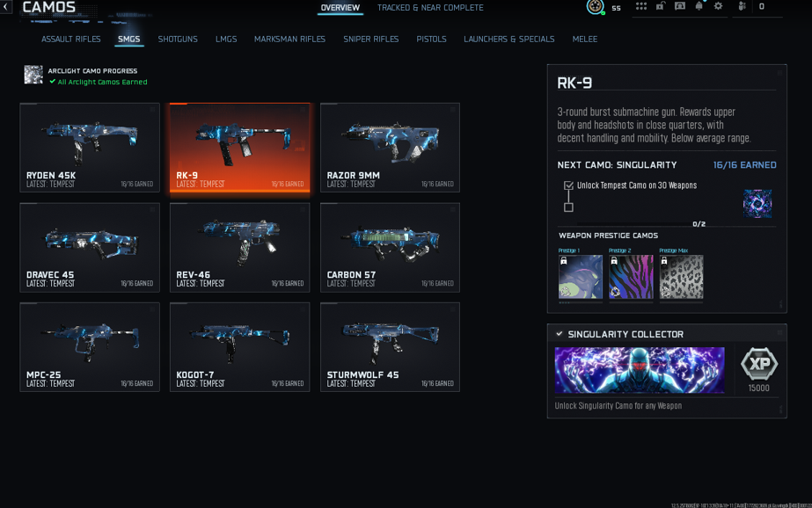Select the REV-46 weapon card
Screen dimensions: 812x508
click(x=240, y=247)
